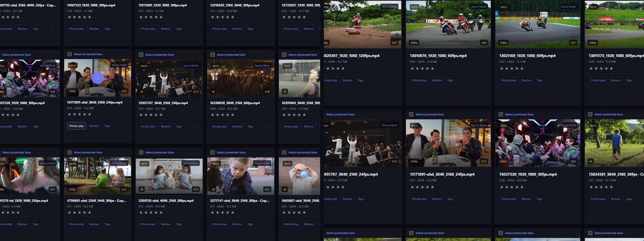This screenshot has width=644, height=241.
Task: Click the first star under the 12725927_1920_1080 card
Action: coord(284,17)
